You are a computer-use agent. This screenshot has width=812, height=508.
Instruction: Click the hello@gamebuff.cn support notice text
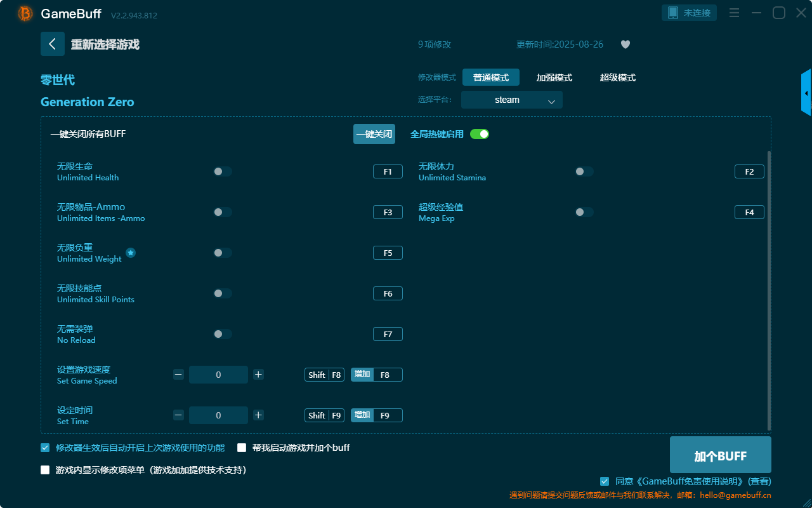tap(641, 495)
